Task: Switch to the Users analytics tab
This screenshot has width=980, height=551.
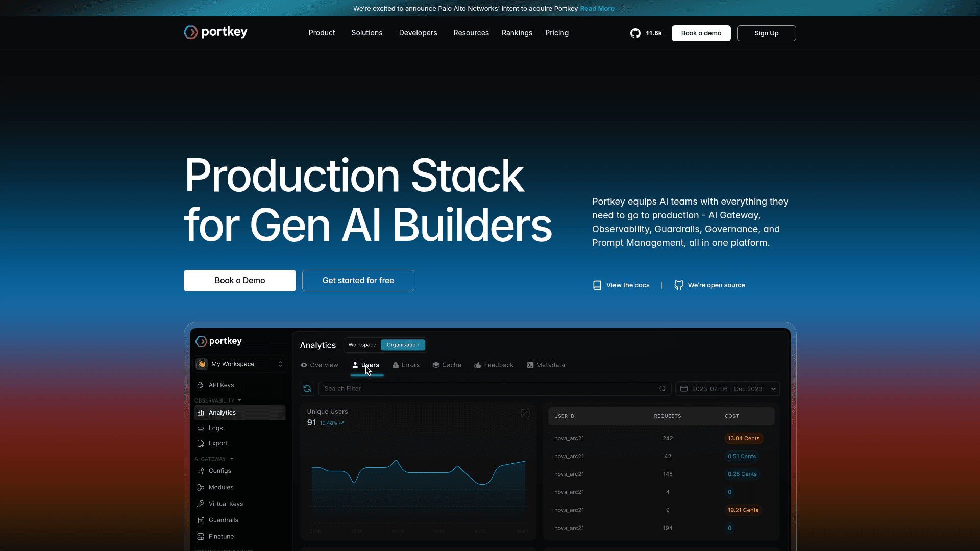Action: tap(366, 365)
